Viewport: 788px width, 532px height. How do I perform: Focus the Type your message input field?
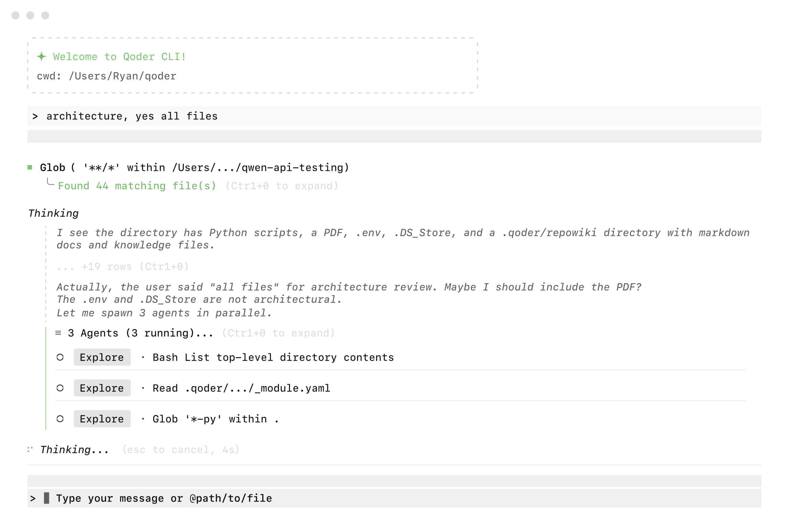[394, 498]
